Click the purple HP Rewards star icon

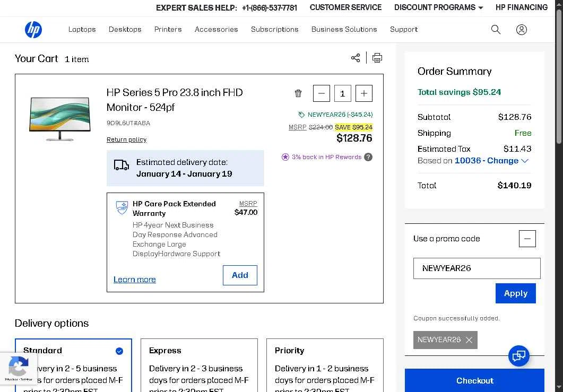pos(285,157)
